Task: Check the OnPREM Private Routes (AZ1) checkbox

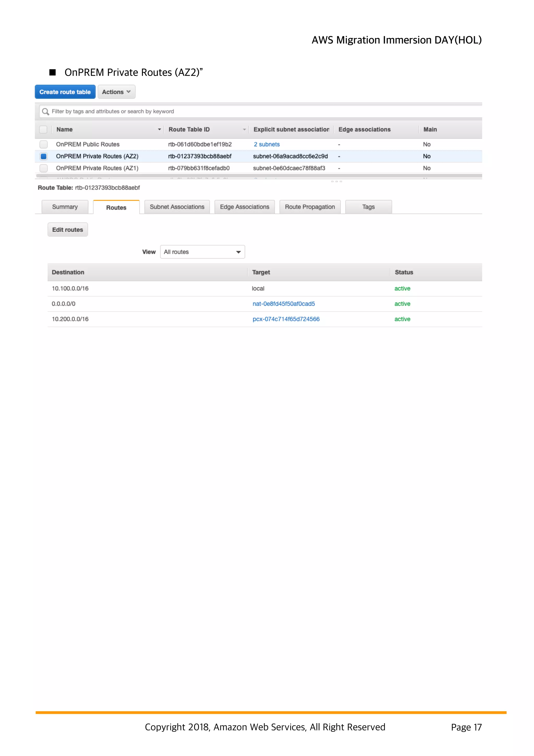Action: click(x=44, y=168)
